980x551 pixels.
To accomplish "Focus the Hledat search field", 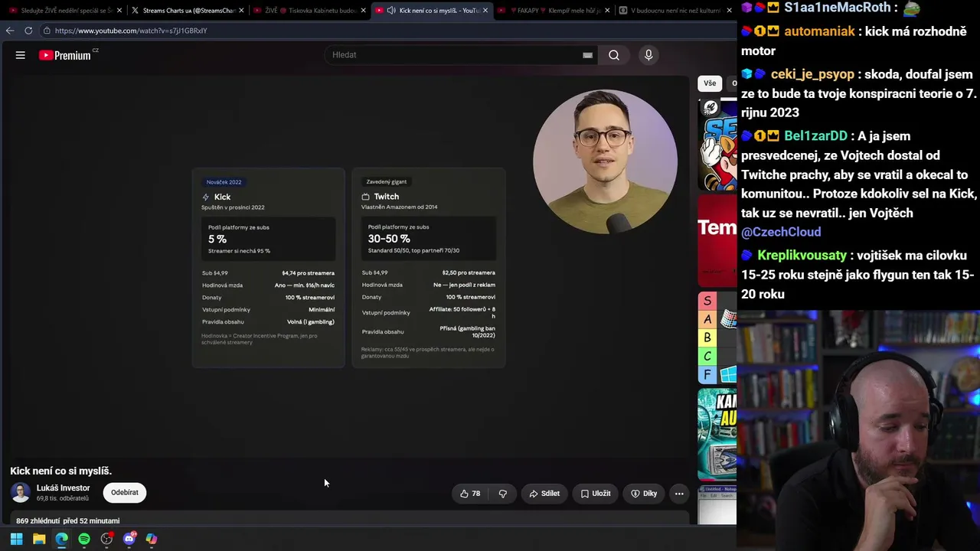I will (x=459, y=55).
